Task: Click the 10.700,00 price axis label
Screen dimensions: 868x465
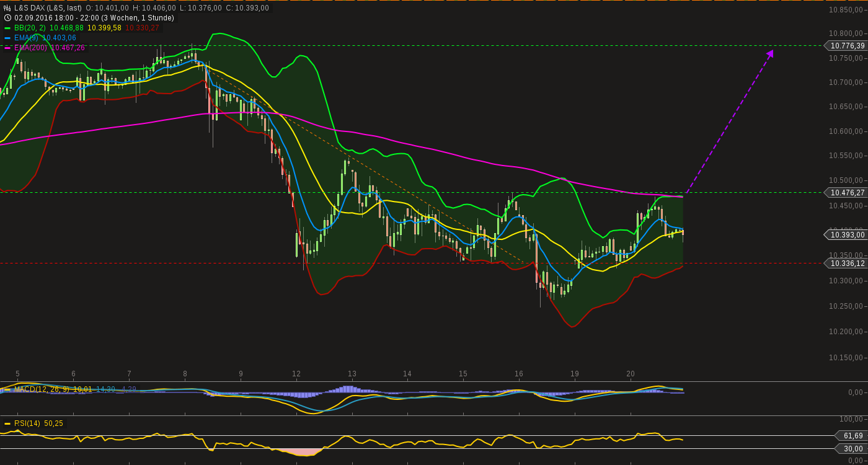Action: point(847,82)
